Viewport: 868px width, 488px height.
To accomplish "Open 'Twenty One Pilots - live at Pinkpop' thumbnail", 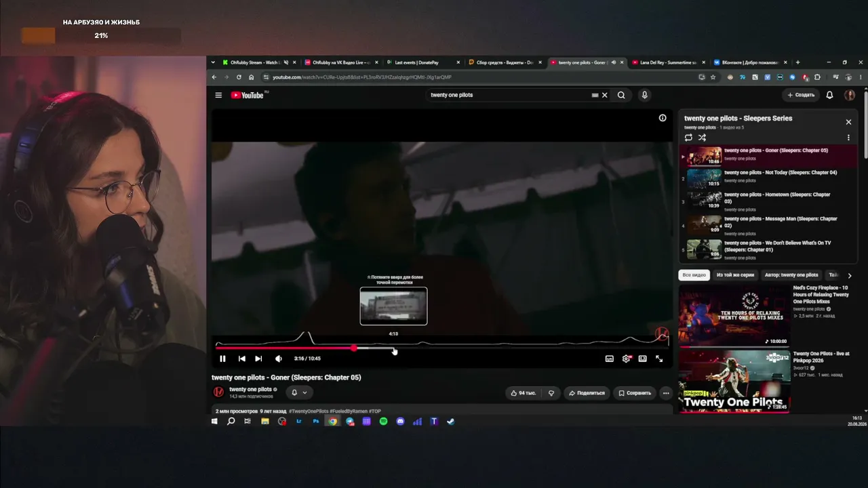I will (734, 380).
